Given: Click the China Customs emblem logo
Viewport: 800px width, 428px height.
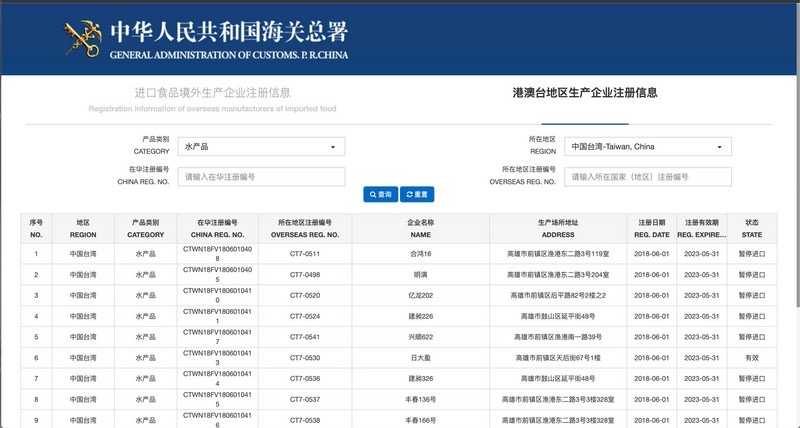Looking at the screenshot, I should coord(83,38).
